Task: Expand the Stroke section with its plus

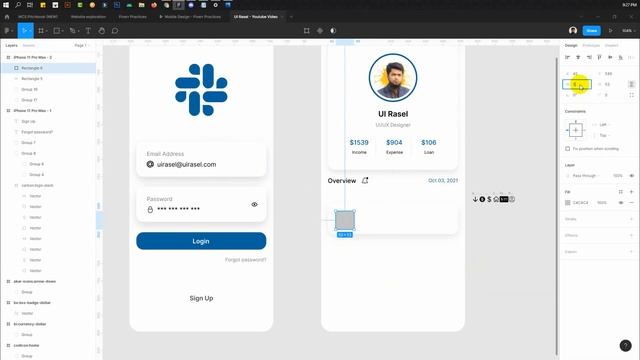Action: tap(631, 219)
